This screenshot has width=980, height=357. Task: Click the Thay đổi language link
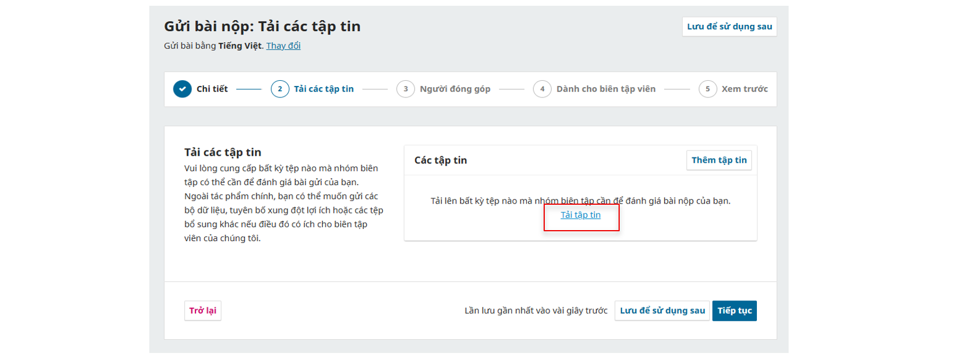tap(283, 46)
